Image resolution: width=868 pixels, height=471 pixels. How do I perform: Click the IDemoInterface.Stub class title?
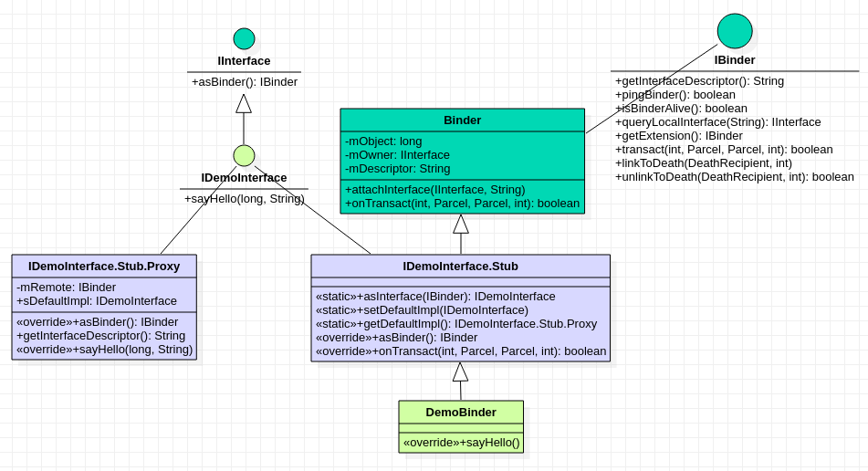460,267
